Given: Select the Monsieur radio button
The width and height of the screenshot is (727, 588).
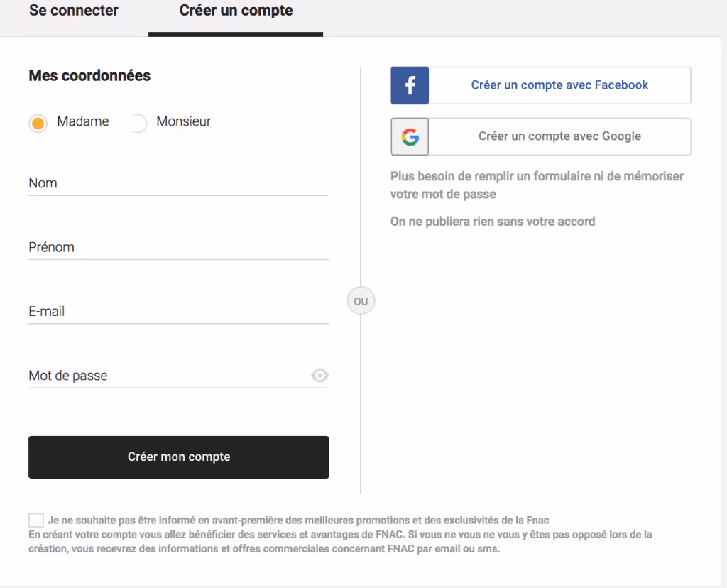Looking at the screenshot, I should 138,123.
